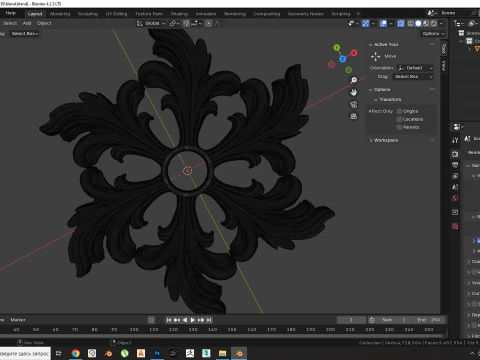Switch to the UV Editing workspace tab
The image size is (480, 360).
tap(116, 14)
